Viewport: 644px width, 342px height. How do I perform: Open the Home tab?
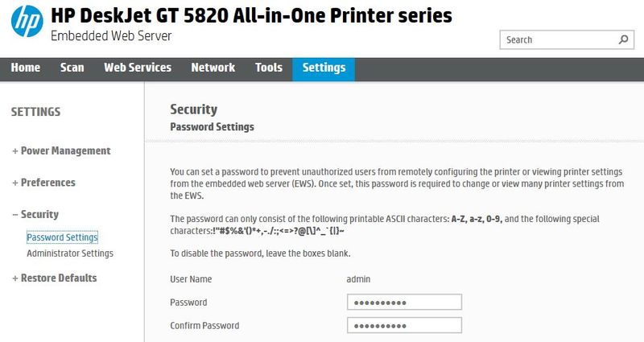[26, 68]
